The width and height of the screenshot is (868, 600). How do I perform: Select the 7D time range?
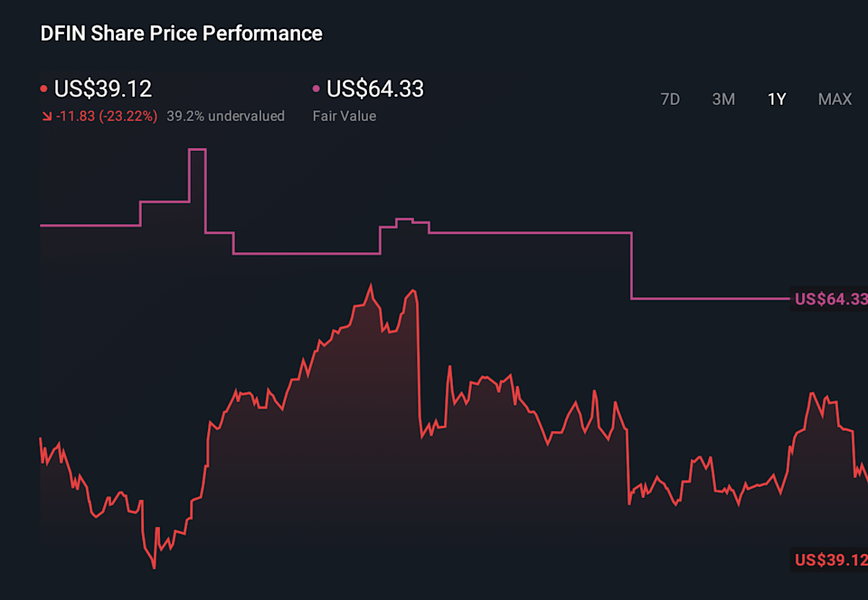coord(670,99)
